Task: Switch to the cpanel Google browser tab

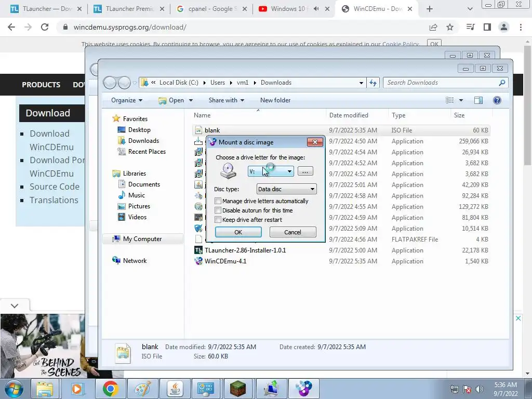Action: [212, 9]
